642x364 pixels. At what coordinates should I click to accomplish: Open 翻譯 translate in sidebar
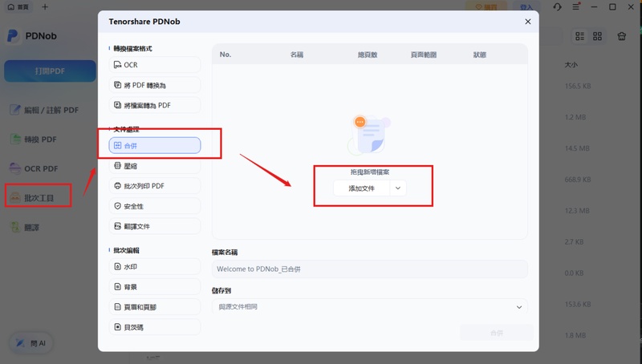click(x=25, y=228)
